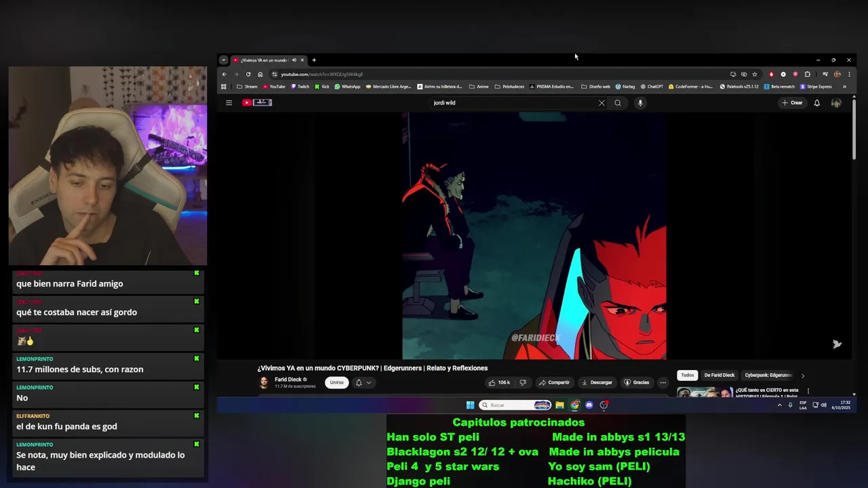Show hidden system tray icons chevron
The height and width of the screenshot is (488, 868).
[x=779, y=405]
